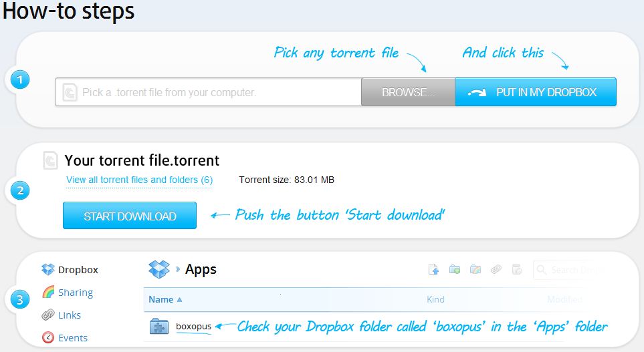Open the boxopus folder name

pyautogui.click(x=193, y=326)
